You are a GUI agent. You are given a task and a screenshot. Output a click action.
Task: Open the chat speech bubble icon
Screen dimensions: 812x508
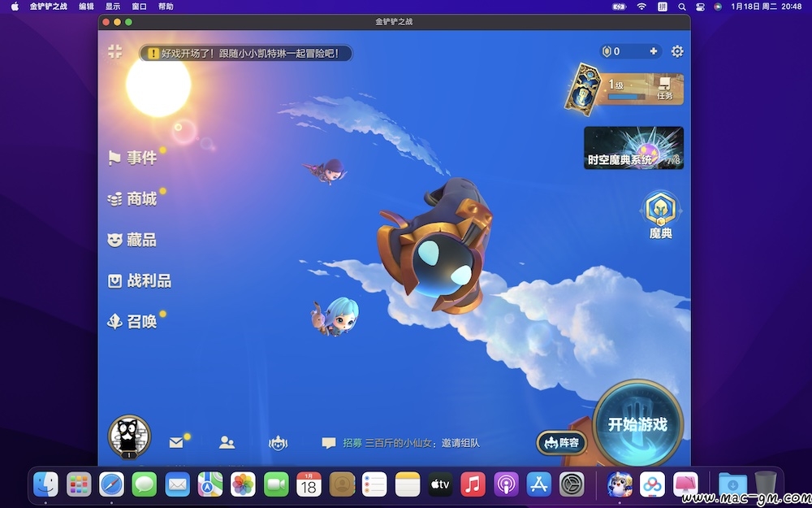coord(328,443)
